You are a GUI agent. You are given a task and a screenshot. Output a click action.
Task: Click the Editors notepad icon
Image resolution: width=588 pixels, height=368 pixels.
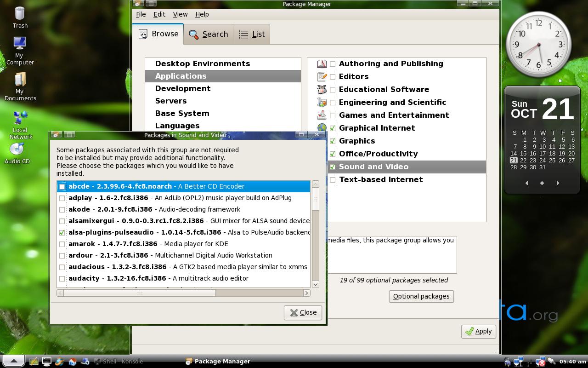tap(322, 77)
